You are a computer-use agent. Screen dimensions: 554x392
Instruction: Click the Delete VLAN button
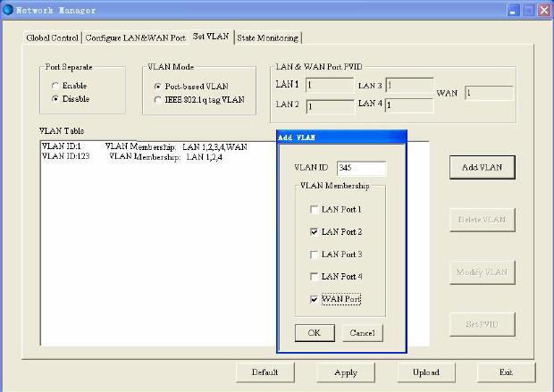tap(483, 220)
